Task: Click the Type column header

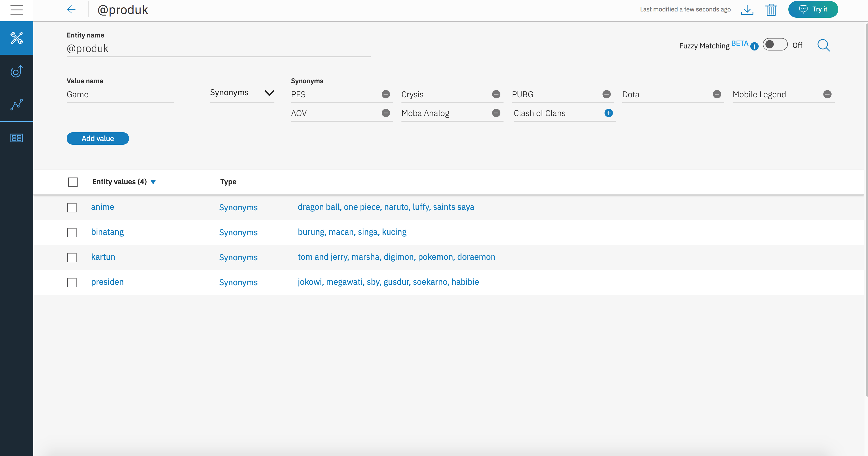Action: [x=228, y=182]
